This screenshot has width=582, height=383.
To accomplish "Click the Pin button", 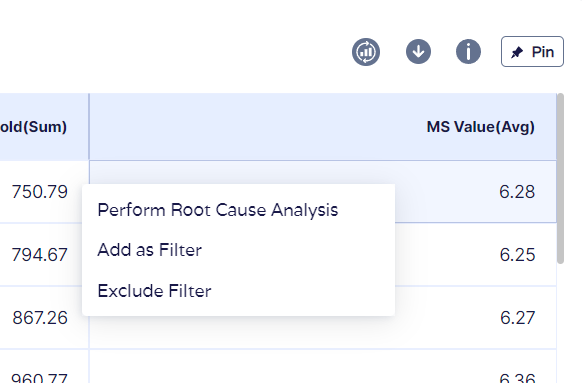I will (532, 52).
